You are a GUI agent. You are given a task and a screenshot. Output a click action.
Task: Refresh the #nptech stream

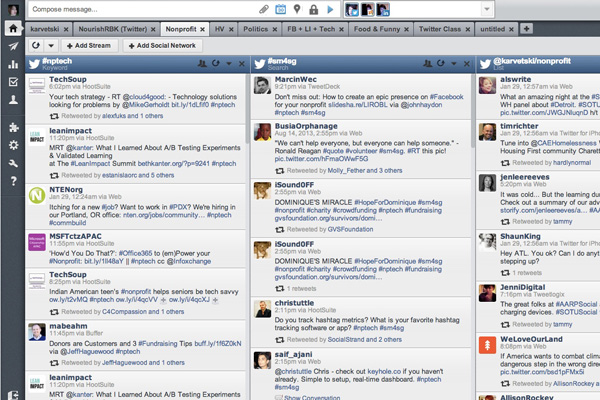coord(216,64)
